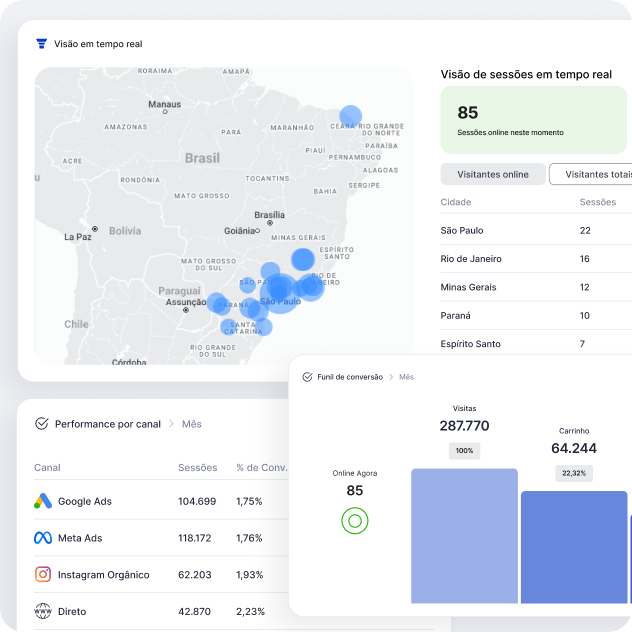Click the Cidade column header
Image resolution: width=632 pixels, height=632 pixels.
[x=456, y=202]
